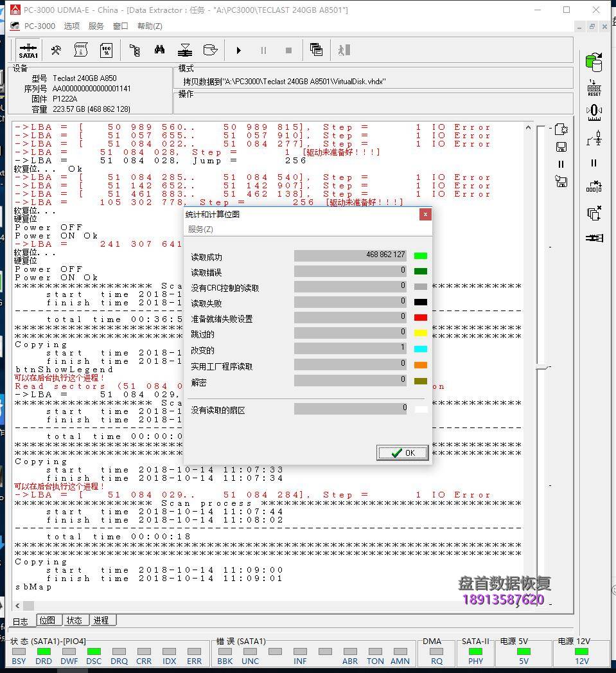Click the 100% document toolbar icon

pyautogui.click(x=106, y=50)
